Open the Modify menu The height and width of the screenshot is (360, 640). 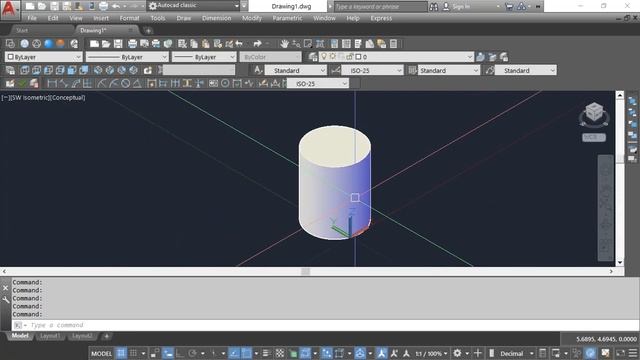(252, 18)
